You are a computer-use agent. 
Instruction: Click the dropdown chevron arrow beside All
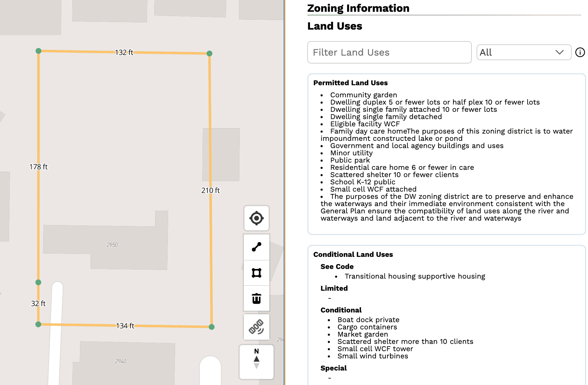click(x=559, y=52)
